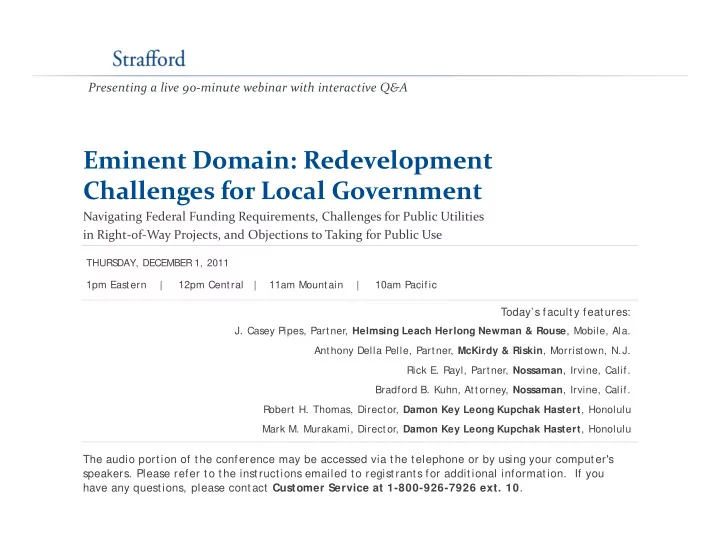Click the '12pm Central' time
The height and width of the screenshot is (557, 720).
pyautogui.click(x=211, y=285)
